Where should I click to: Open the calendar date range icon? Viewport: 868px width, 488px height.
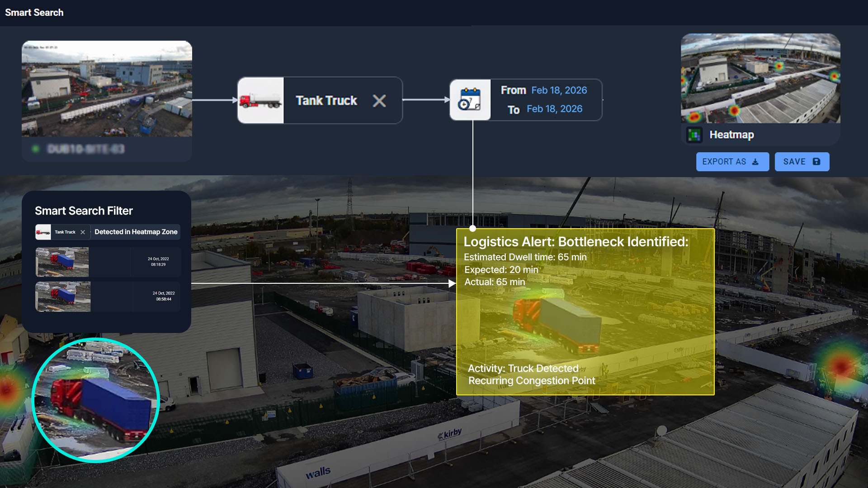pos(470,100)
